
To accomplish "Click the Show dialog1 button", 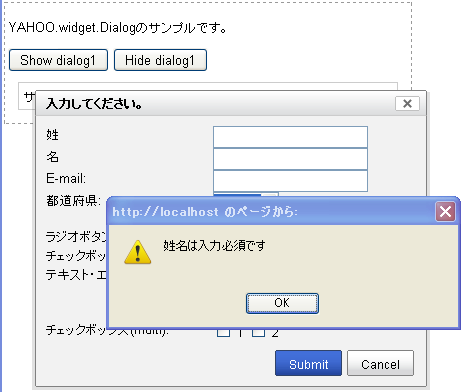I will pyautogui.click(x=58, y=60).
